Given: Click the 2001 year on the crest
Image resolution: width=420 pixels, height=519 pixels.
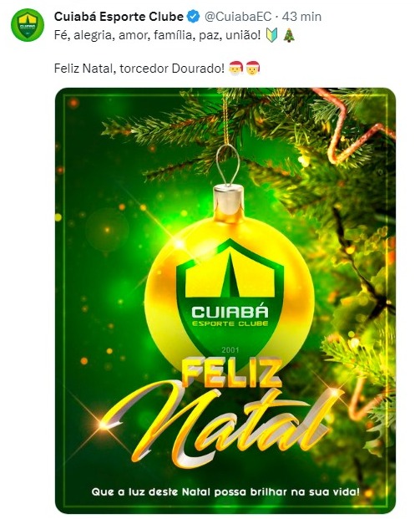Looking at the screenshot, I should tap(230, 350).
